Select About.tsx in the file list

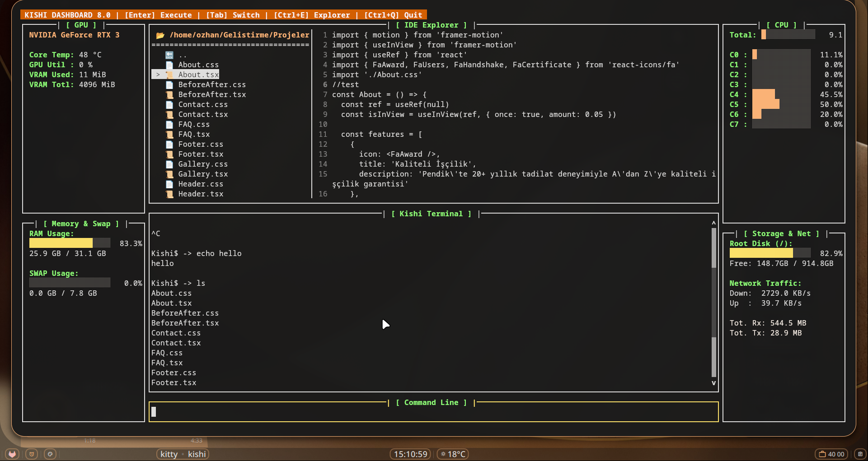pyautogui.click(x=198, y=75)
